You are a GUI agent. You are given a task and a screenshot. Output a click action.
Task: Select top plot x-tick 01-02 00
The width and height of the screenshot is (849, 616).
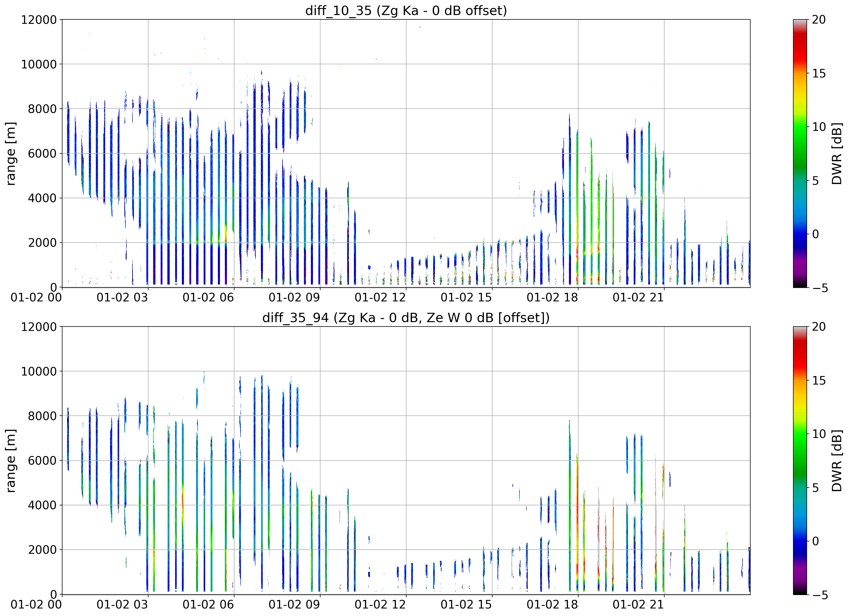(x=36, y=297)
